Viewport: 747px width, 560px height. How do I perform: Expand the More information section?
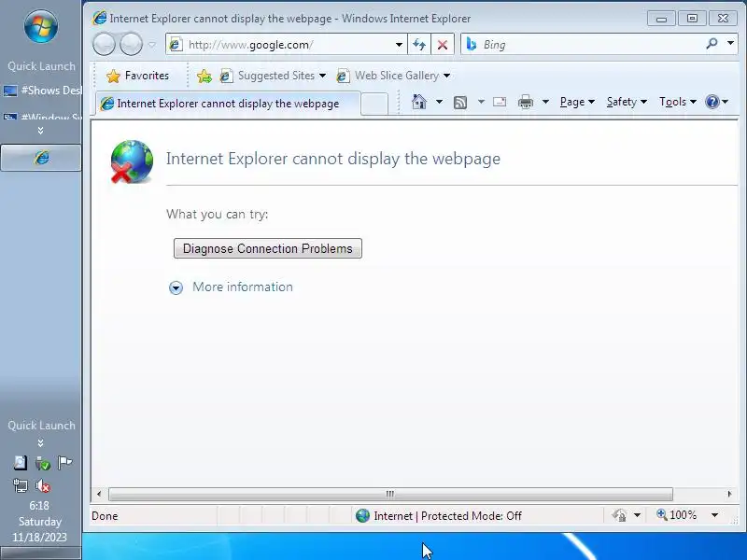click(176, 287)
